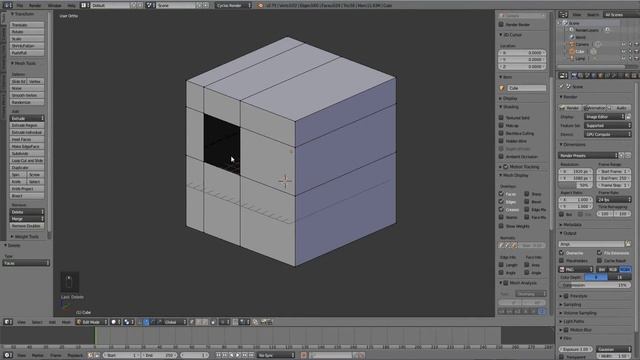Click Loop Cut and Slide button
The image size is (640, 360).
pyautogui.click(x=27, y=160)
